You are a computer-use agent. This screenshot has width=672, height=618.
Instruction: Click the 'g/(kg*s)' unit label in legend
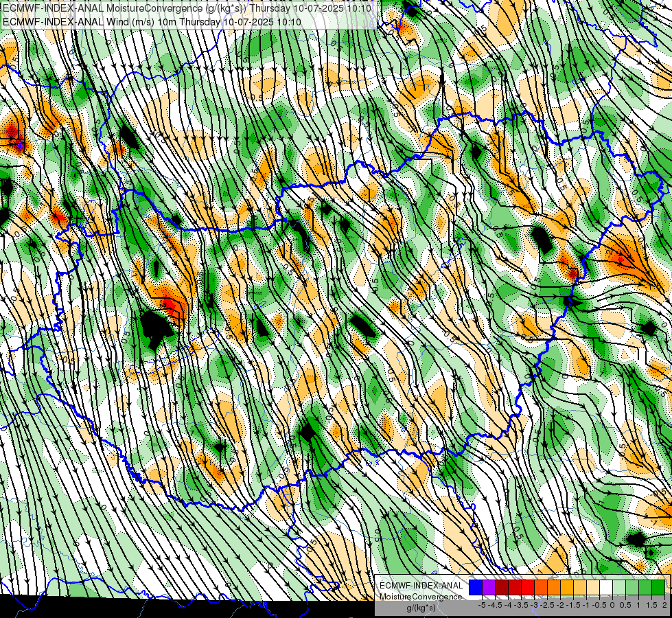[421, 608]
